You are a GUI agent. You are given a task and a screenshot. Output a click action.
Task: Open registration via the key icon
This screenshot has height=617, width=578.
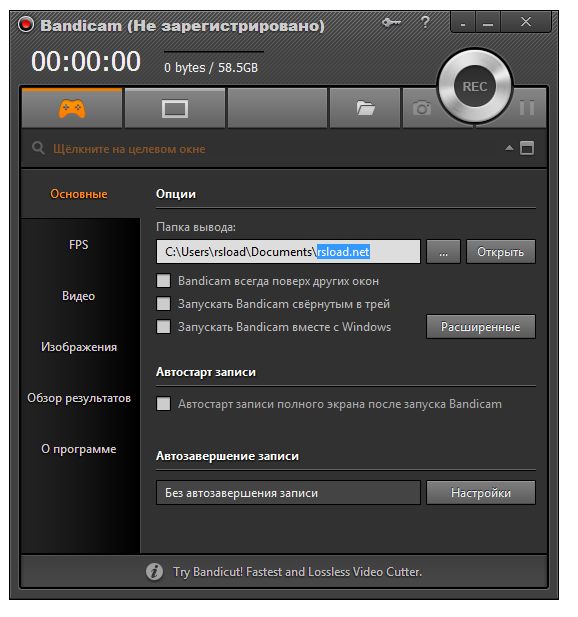tap(391, 22)
